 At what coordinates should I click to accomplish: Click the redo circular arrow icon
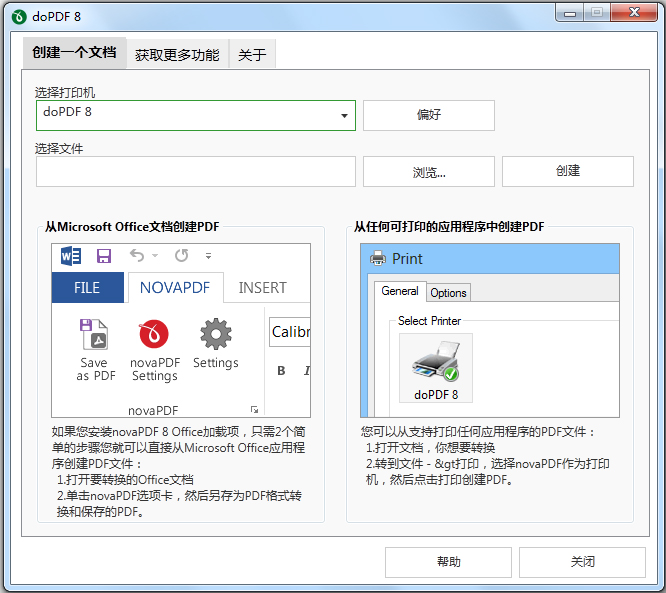181,255
